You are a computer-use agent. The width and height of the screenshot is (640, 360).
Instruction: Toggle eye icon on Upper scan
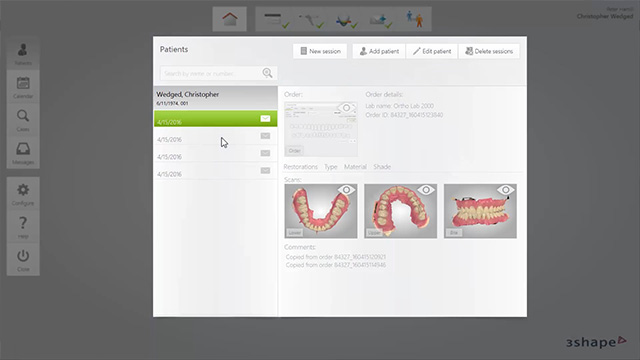(x=426, y=190)
